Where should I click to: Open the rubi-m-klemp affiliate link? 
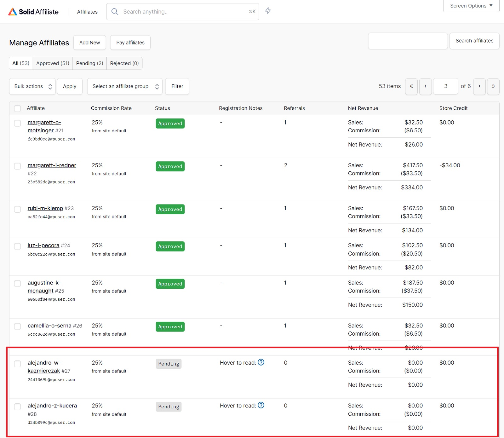45,208
